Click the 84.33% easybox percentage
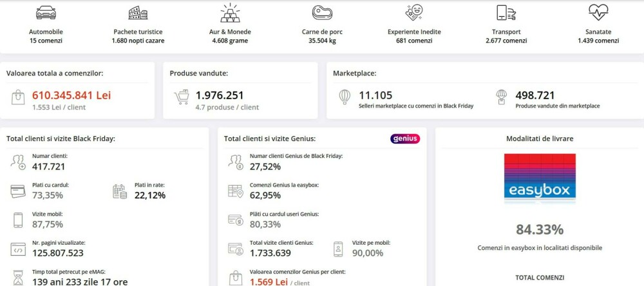The height and width of the screenshot is (286, 644). (540, 229)
